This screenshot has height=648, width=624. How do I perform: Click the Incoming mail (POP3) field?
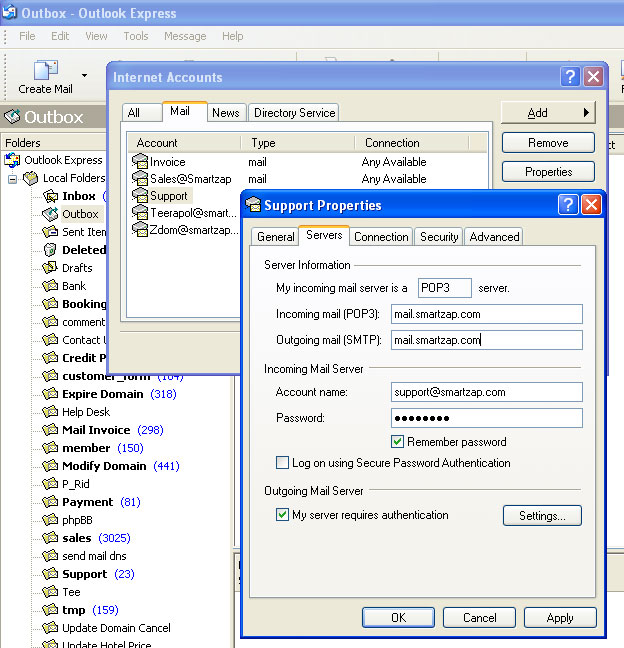pyautogui.click(x=487, y=314)
